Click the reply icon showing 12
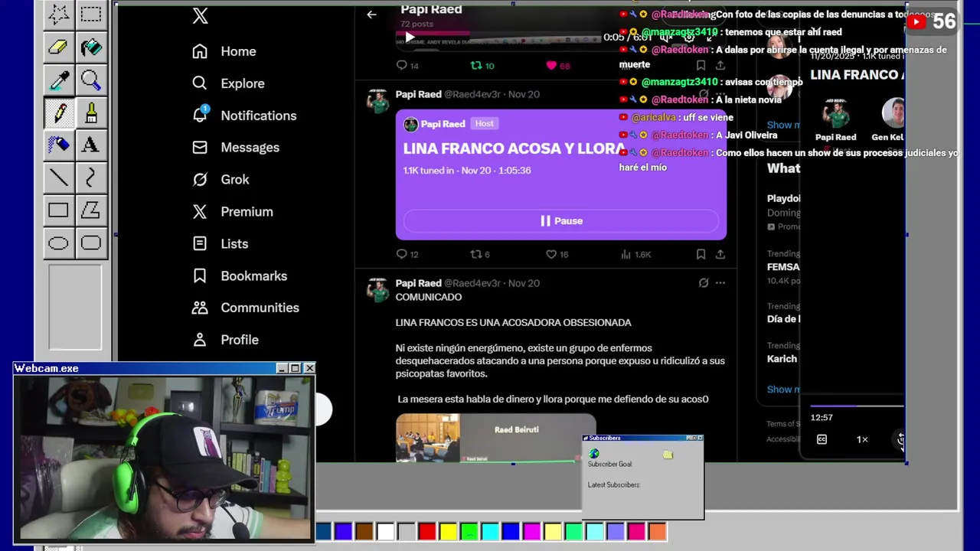 (407, 254)
